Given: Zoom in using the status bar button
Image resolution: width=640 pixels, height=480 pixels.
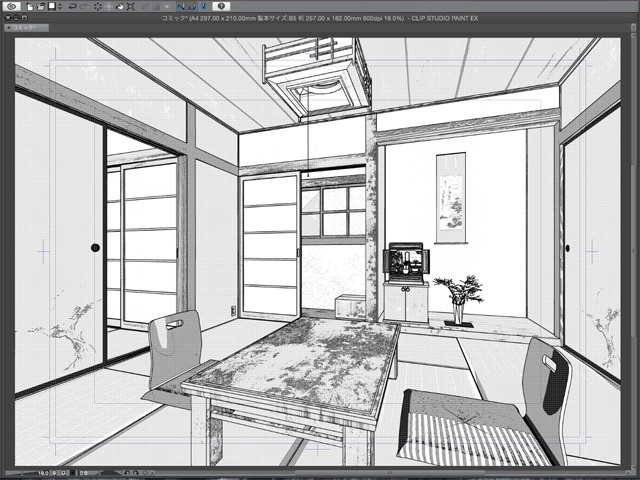Looking at the screenshot, I should (63, 473).
